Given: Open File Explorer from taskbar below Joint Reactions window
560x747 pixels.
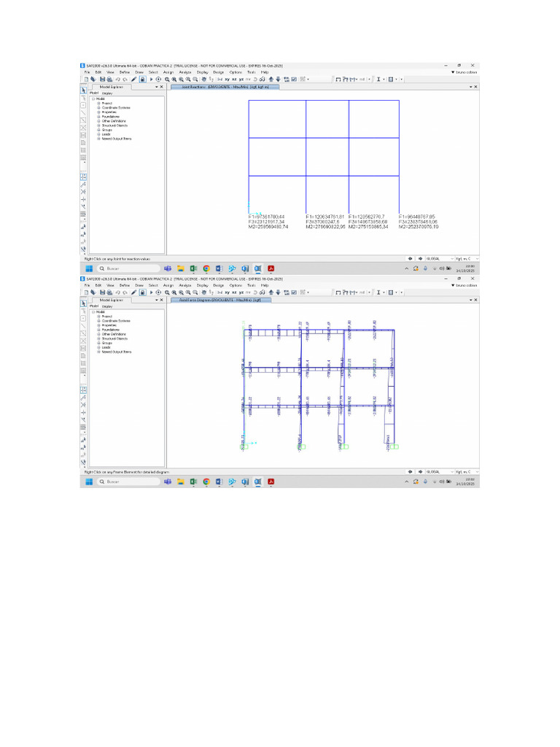Looking at the screenshot, I should [181, 268].
